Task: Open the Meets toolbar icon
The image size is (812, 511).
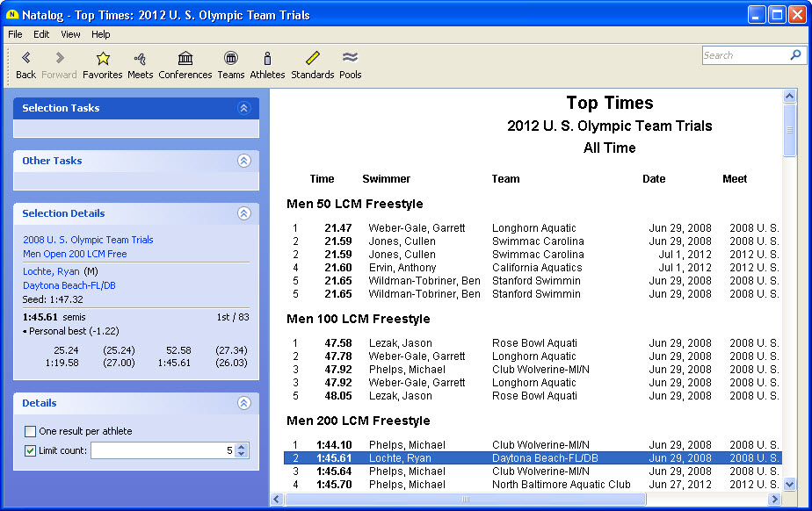Action: (140, 59)
